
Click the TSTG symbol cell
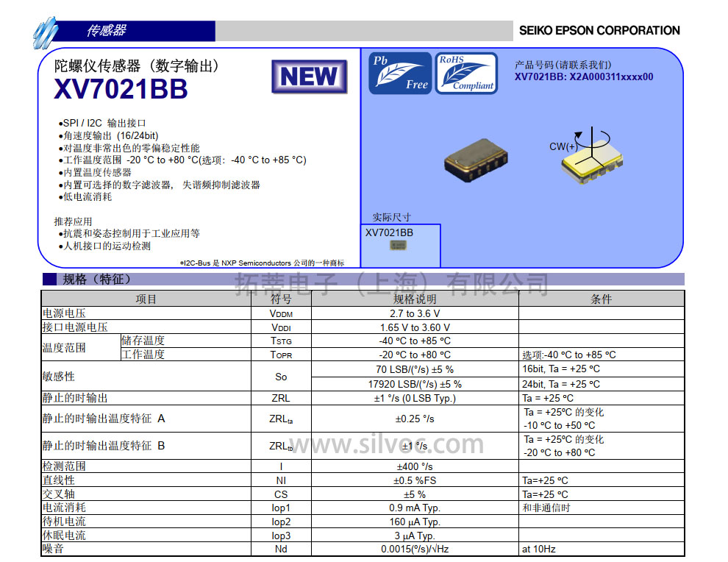coord(281,341)
